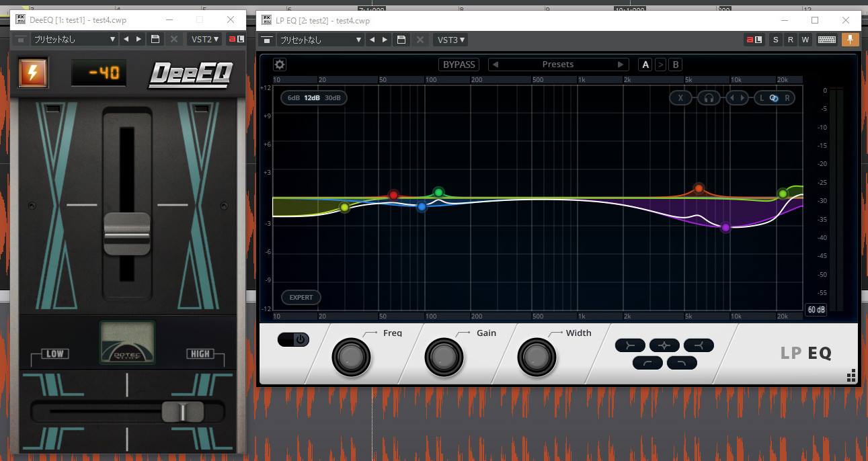Select previous preset in DeeEQ toolbar

[126, 40]
